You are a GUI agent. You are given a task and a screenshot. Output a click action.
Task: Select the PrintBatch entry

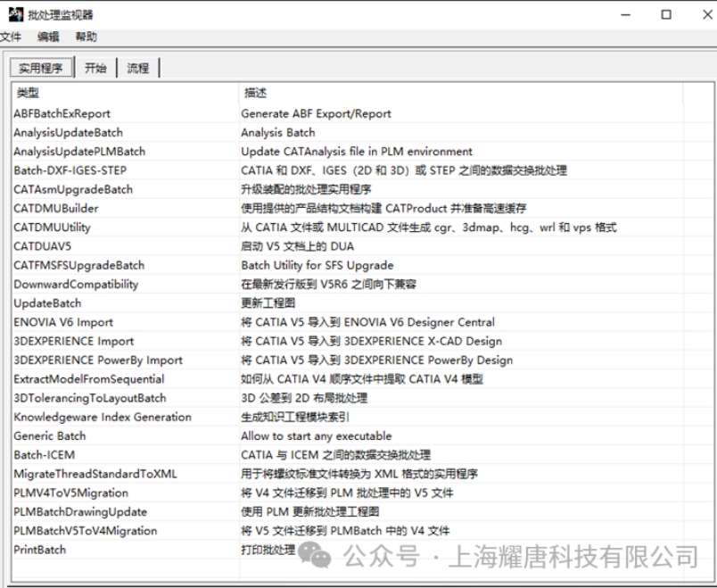pos(40,551)
